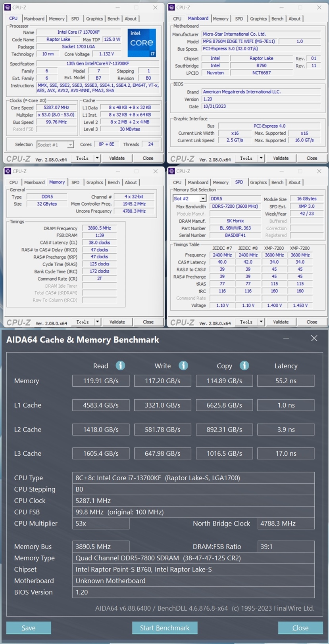The height and width of the screenshot is (644, 329).
Task: Open the Tools dropdown arrow in the Motherboard window
Action: [261, 158]
